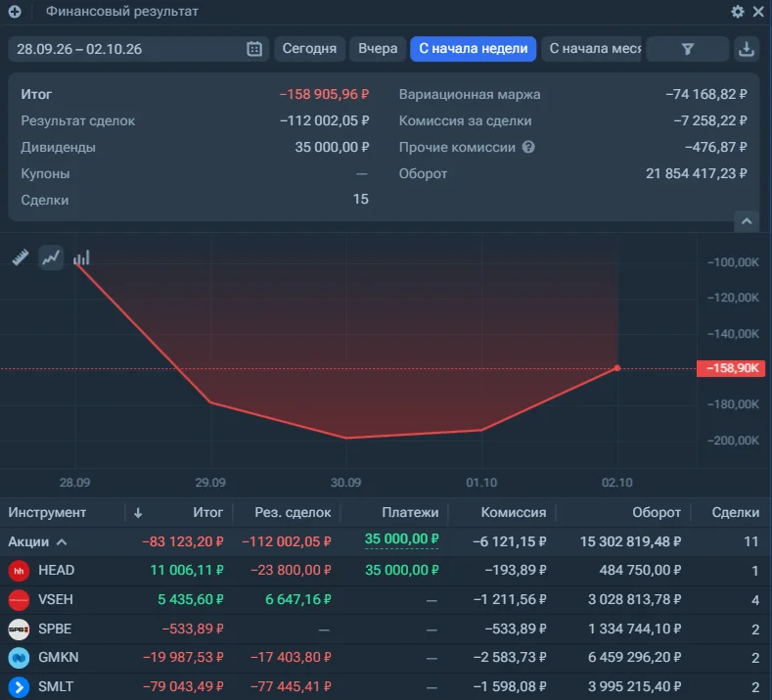Sort by Итог column header
This screenshot has width=772, height=700.
coord(207,513)
